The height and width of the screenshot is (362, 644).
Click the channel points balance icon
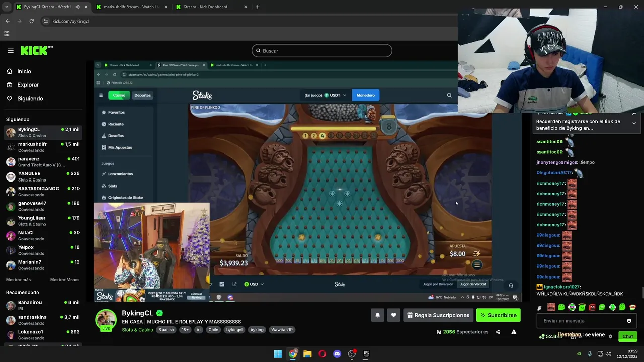click(542, 336)
